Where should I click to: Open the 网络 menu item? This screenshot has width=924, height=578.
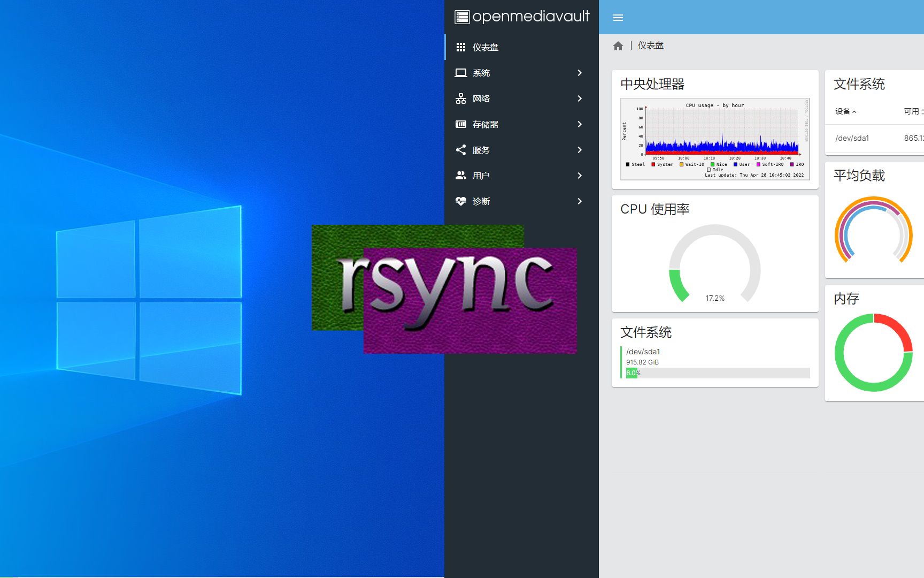(522, 98)
